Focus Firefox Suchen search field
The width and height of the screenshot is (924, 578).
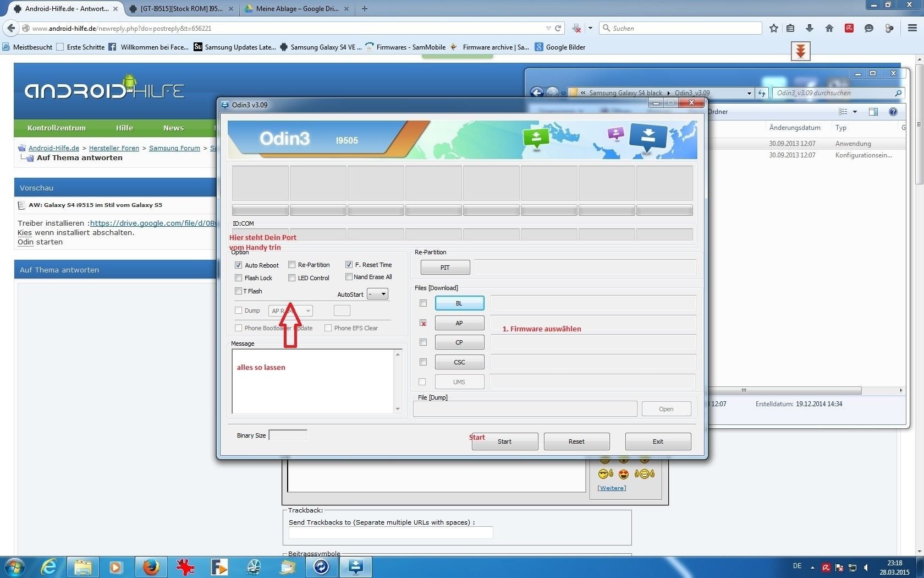(x=681, y=28)
